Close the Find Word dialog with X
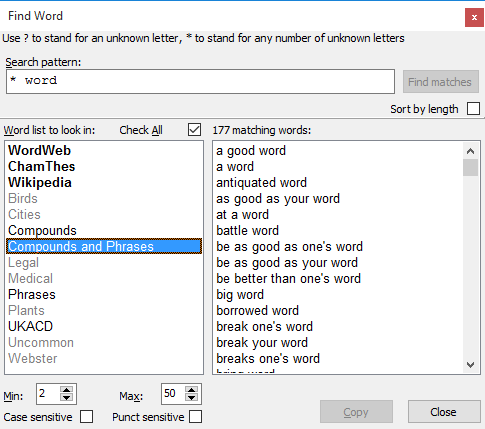 coord(474,17)
